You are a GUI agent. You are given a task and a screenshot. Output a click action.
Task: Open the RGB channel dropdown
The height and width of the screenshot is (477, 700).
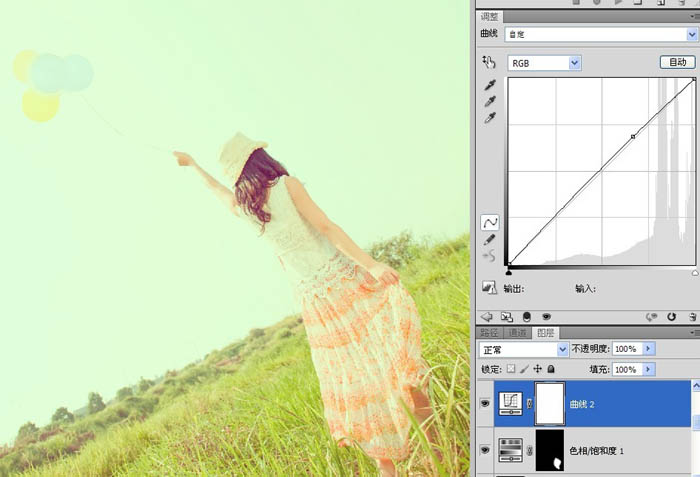pos(544,63)
